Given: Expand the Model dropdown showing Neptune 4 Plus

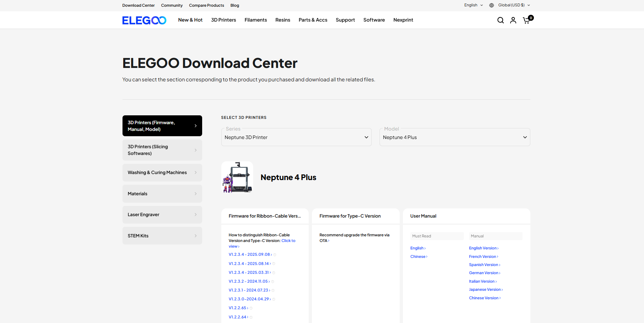Looking at the screenshot, I should 455,137.
